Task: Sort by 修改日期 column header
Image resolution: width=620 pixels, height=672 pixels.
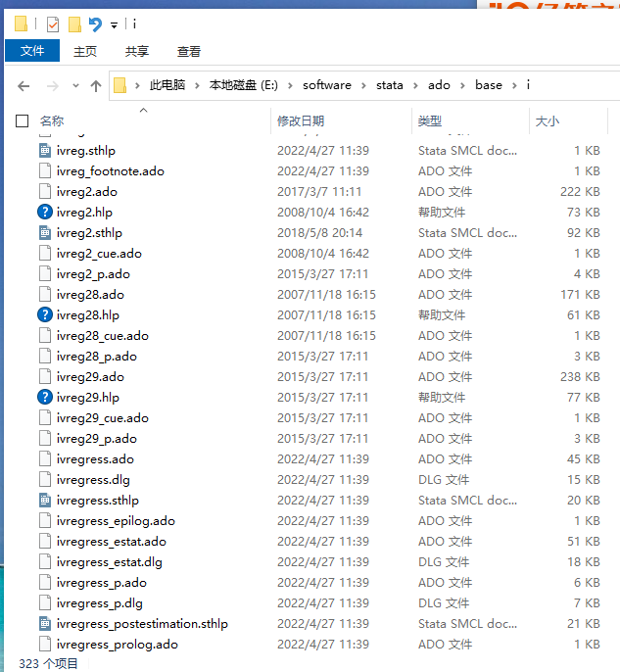Action: tap(301, 120)
